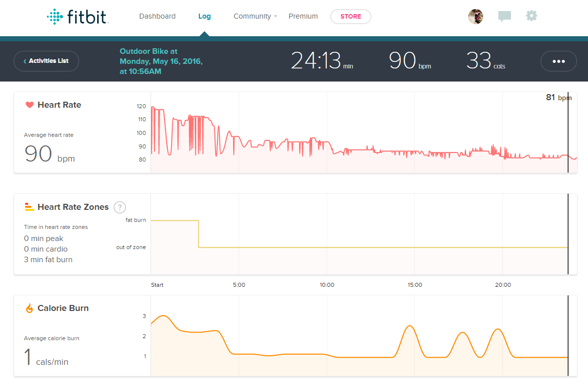
Task: Open the settings gear icon
Action: [531, 16]
